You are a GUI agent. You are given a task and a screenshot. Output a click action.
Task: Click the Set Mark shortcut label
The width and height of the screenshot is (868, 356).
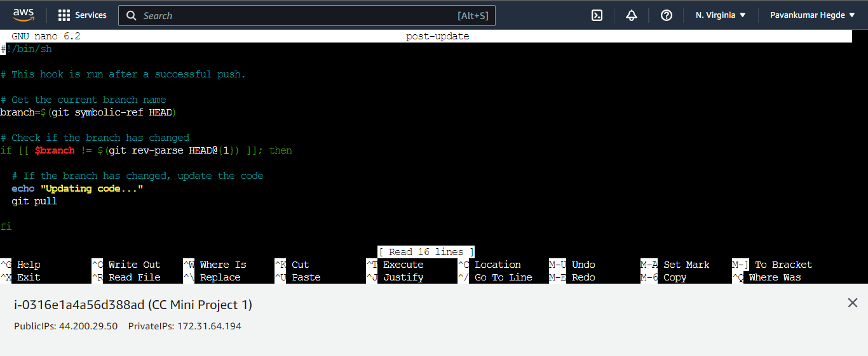pos(686,265)
